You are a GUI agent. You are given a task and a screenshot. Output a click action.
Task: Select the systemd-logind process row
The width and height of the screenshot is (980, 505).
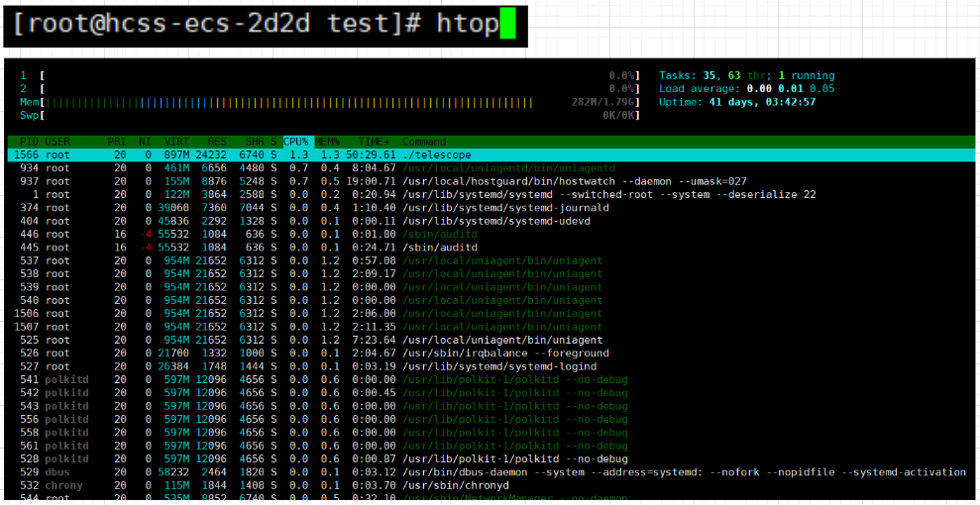click(x=491, y=366)
